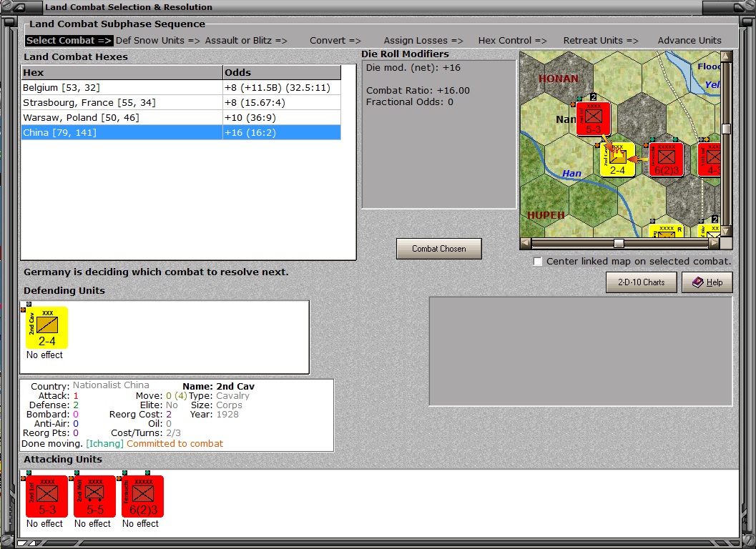Viewport: 756px width, 549px height.
Task: Click the +8 (15.67:4) odds cell
Action: click(x=282, y=103)
